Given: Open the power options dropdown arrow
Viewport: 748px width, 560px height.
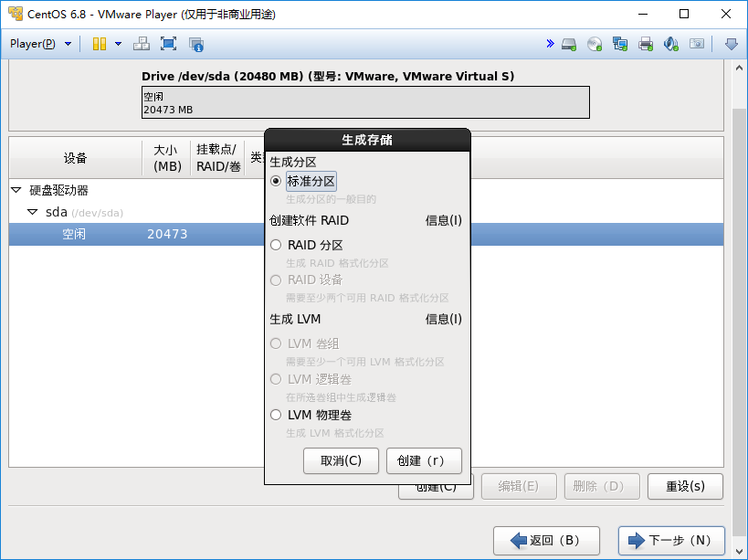Looking at the screenshot, I should click(x=119, y=44).
